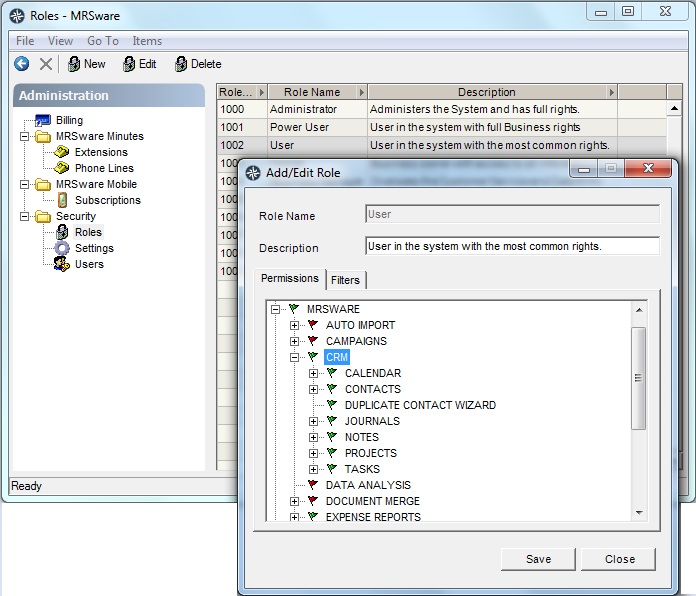Screen dimensions: 696x596
Task: Click the blue Back arrow toolbar icon
Action: tap(21, 64)
